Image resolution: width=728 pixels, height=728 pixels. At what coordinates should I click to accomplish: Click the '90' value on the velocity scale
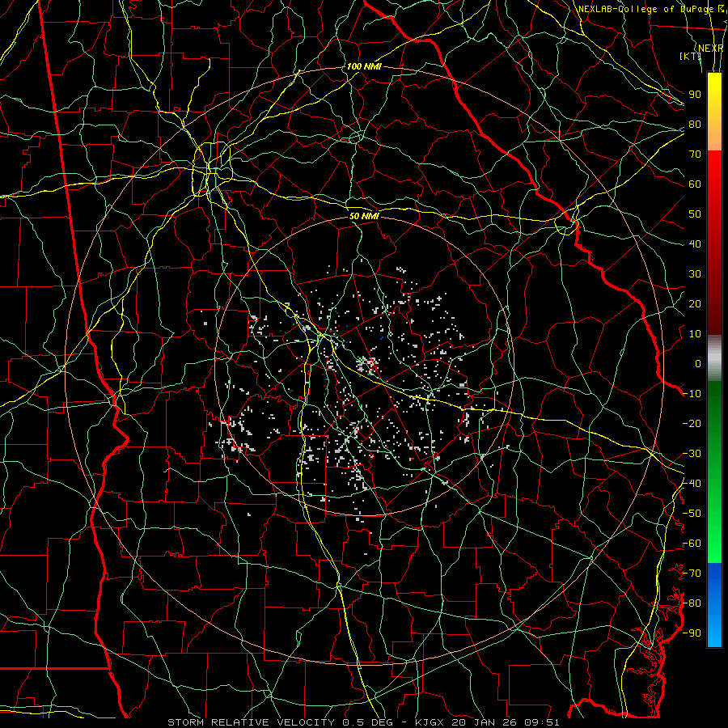(x=695, y=95)
